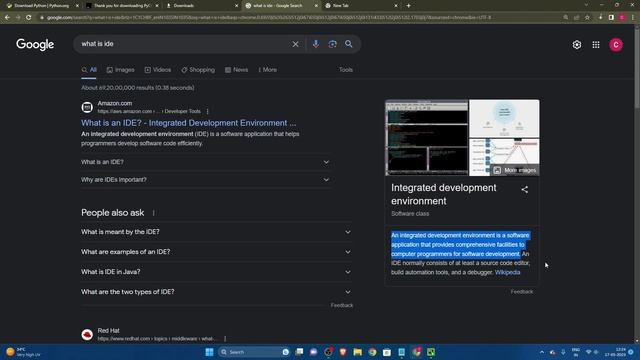Click Feedback under the knowledge panel
The image size is (640, 360).
(x=522, y=291)
